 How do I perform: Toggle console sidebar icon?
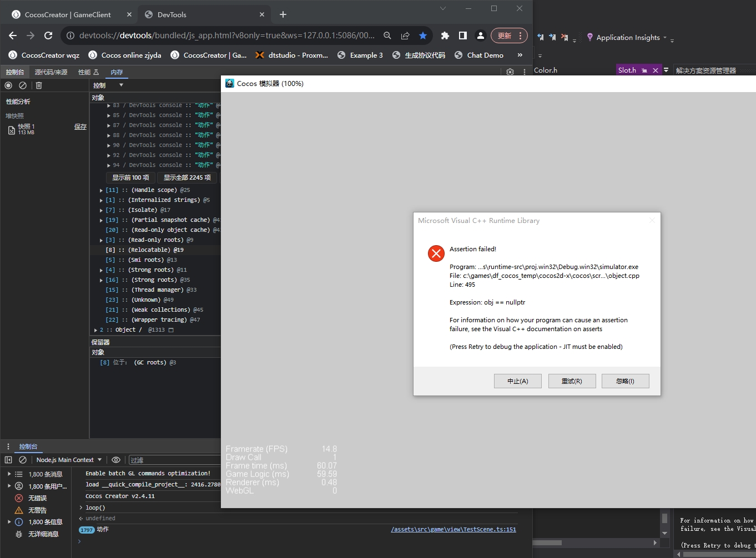(x=8, y=460)
